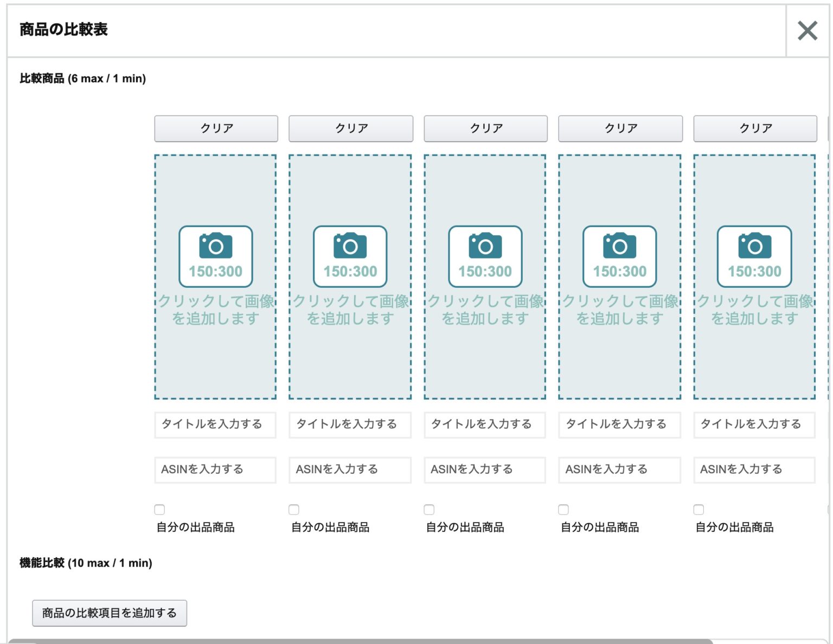Focus the first タイトルを入力する field
This screenshot has height=644, width=833.
(x=215, y=424)
